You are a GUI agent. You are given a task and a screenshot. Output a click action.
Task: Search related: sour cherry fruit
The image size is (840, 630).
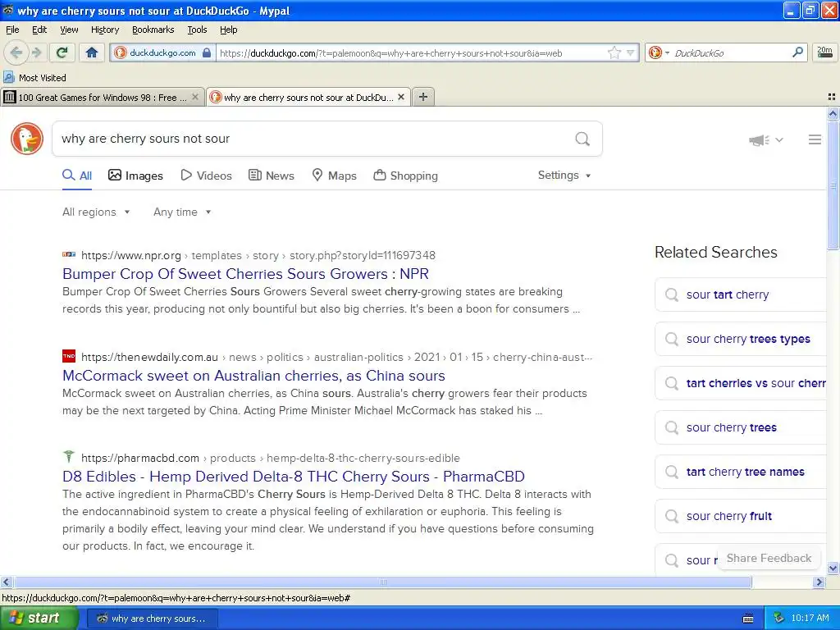tap(741, 517)
